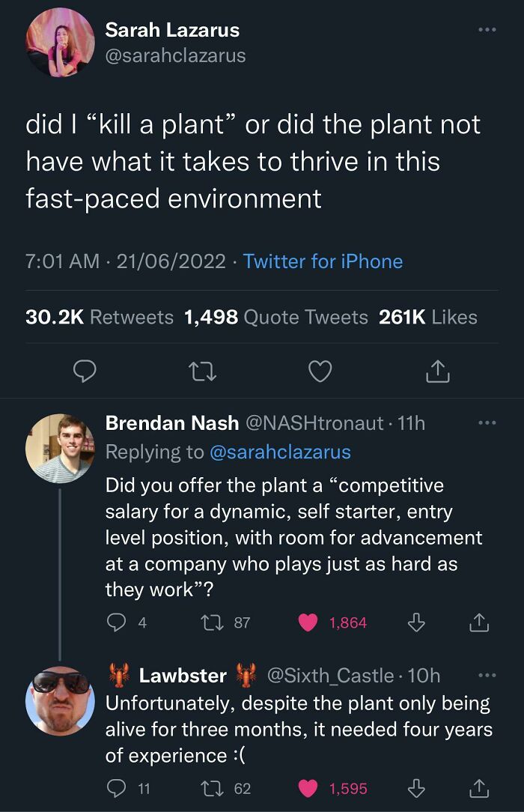The height and width of the screenshot is (812, 524).
Task: Share the main tweet via share icon
Action: [x=438, y=371]
